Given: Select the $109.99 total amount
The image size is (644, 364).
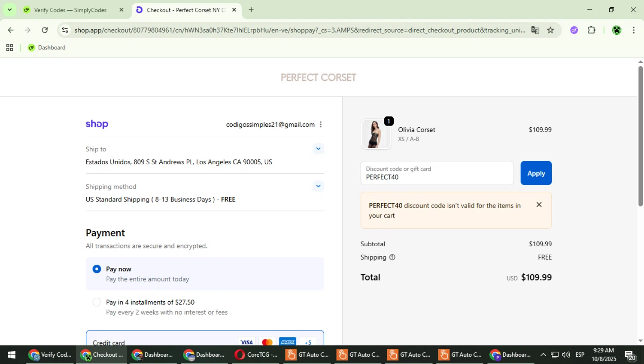Looking at the screenshot, I should pos(536,278).
